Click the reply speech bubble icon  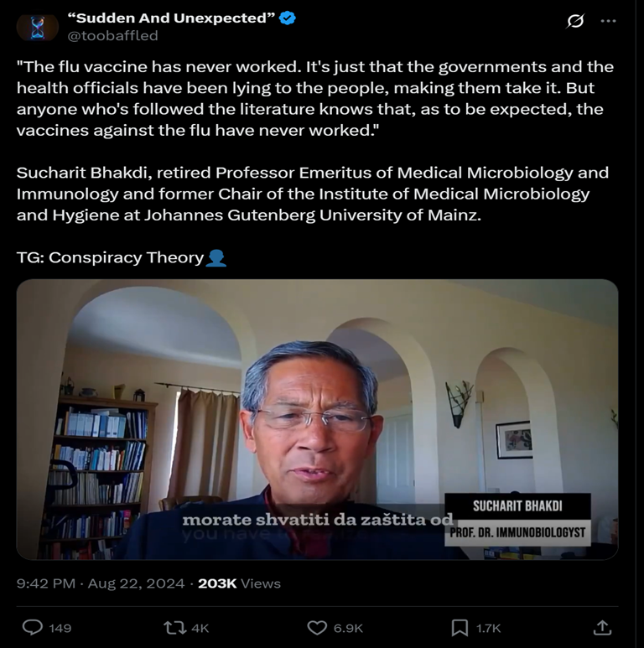point(32,627)
